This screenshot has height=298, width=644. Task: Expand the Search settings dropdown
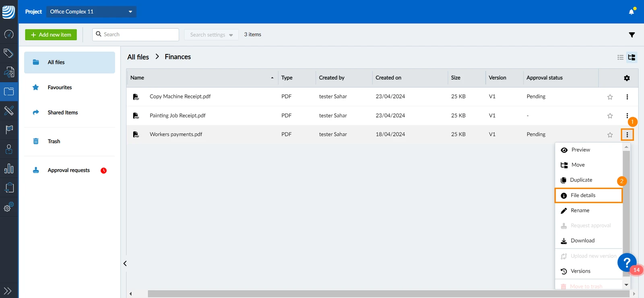211,35
